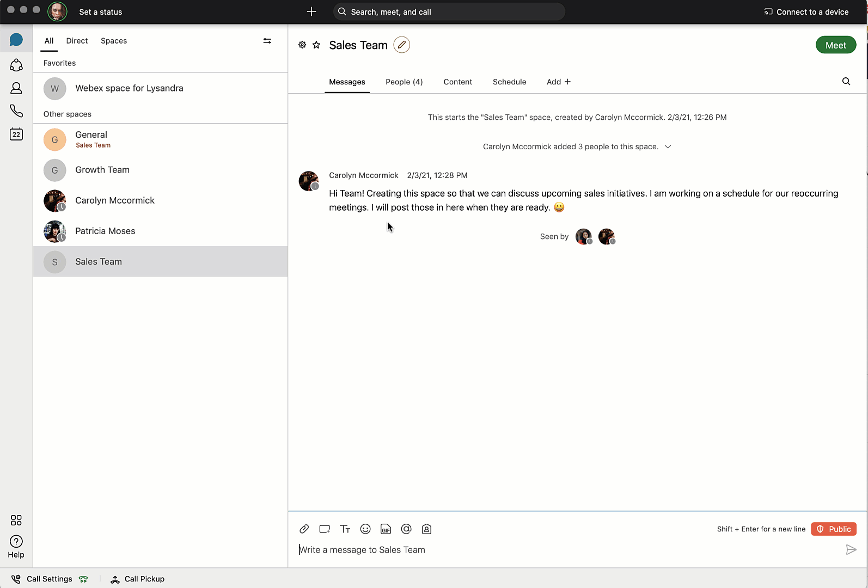Open the personal room invite icon

click(x=427, y=529)
